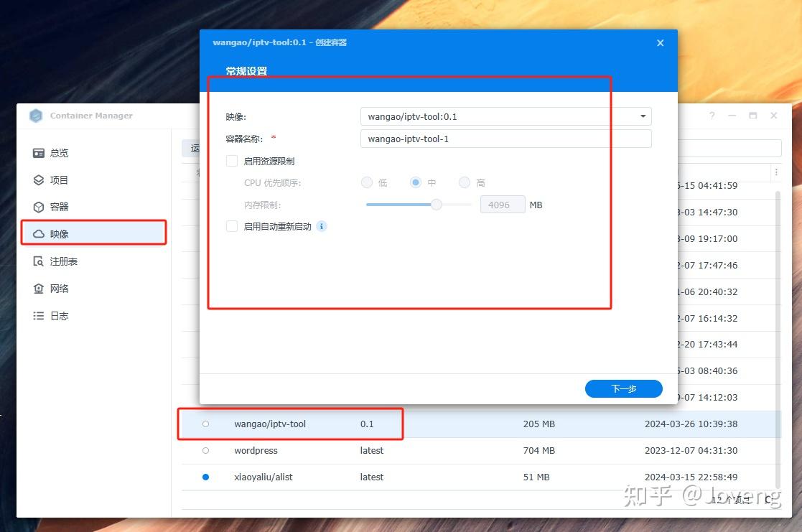Click the 映像 images sidebar icon
Image resolution: width=802 pixels, height=532 pixels.
[x=58, y=233]
